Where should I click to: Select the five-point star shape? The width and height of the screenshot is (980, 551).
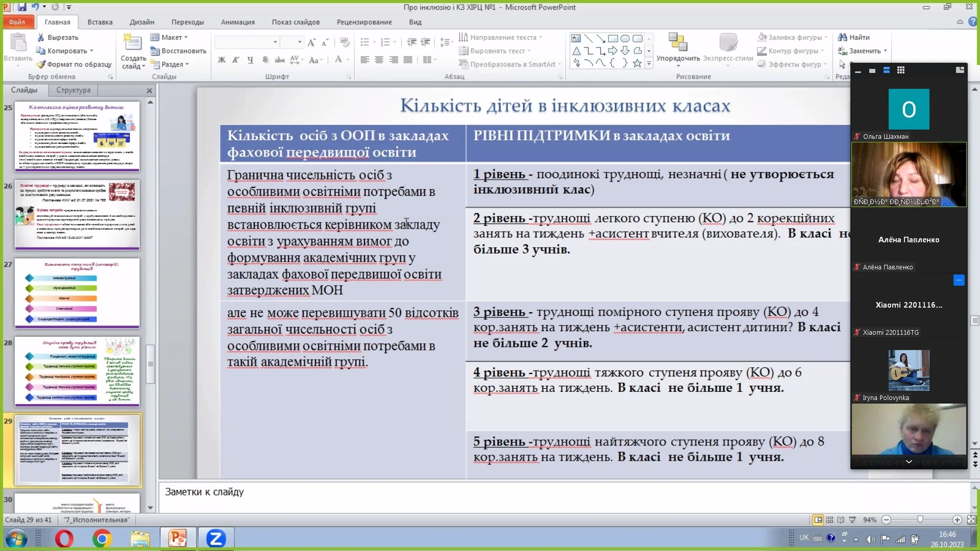[637, 63]
